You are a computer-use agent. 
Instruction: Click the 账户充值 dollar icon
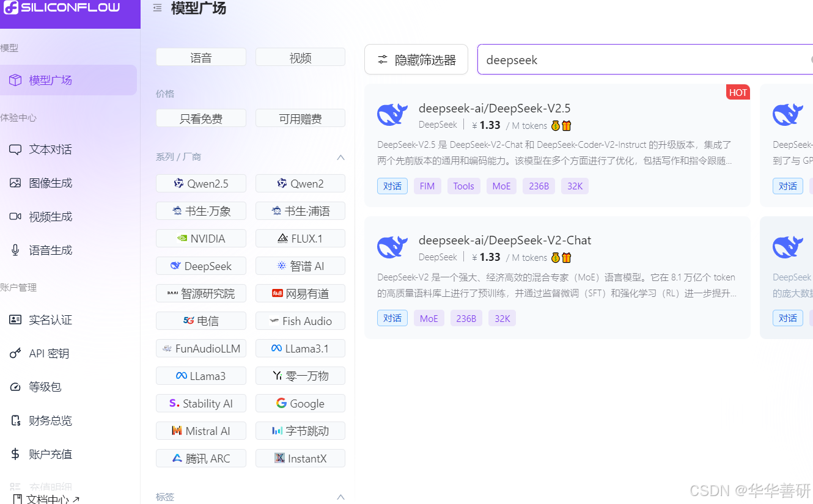[x=16, y=454]
